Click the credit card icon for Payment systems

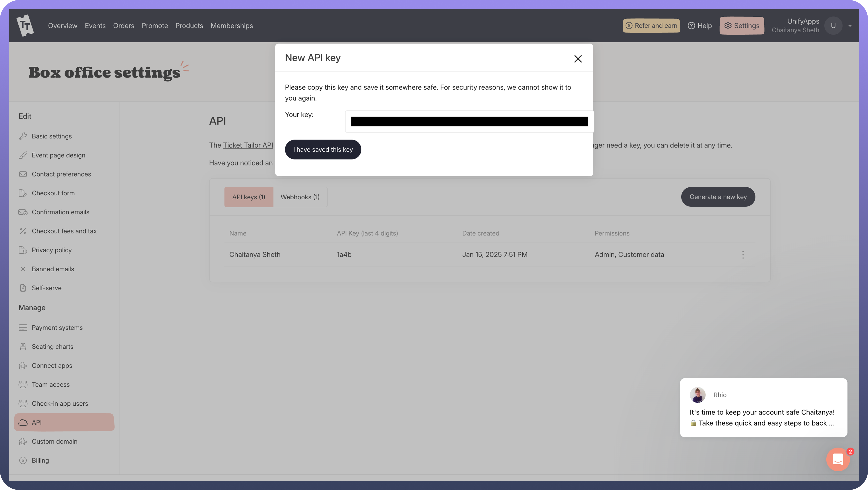click(23, 328)
